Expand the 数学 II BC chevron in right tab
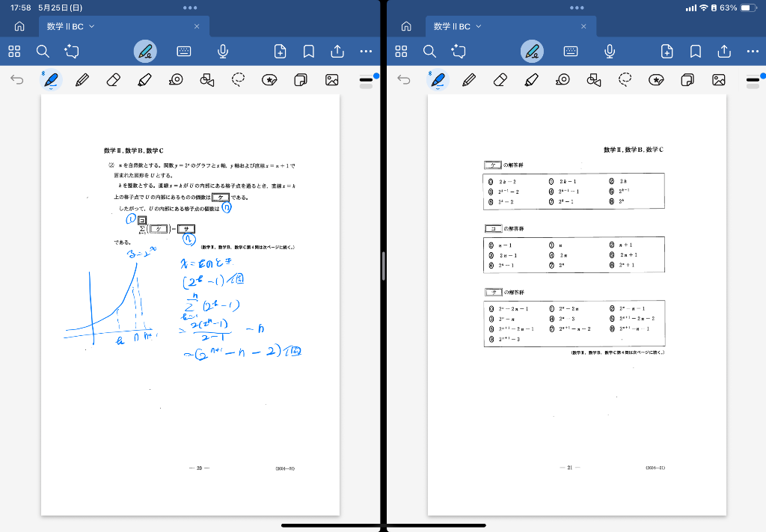The image size is (766, 532). (479, 26)
